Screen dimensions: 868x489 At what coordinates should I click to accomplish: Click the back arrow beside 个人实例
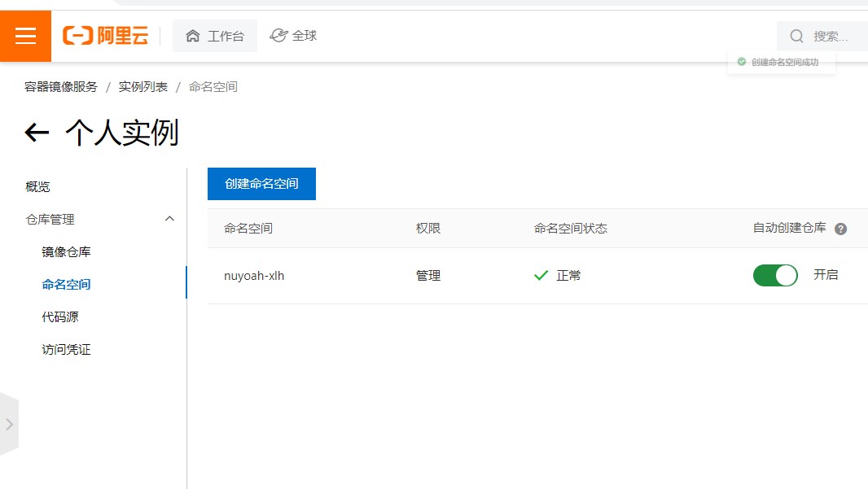coord(37,133)
